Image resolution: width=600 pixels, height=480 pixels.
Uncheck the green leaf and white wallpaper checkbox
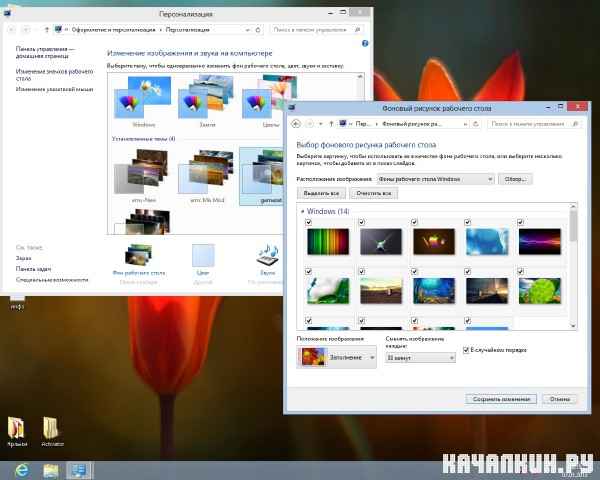click(x=309, y=271)
